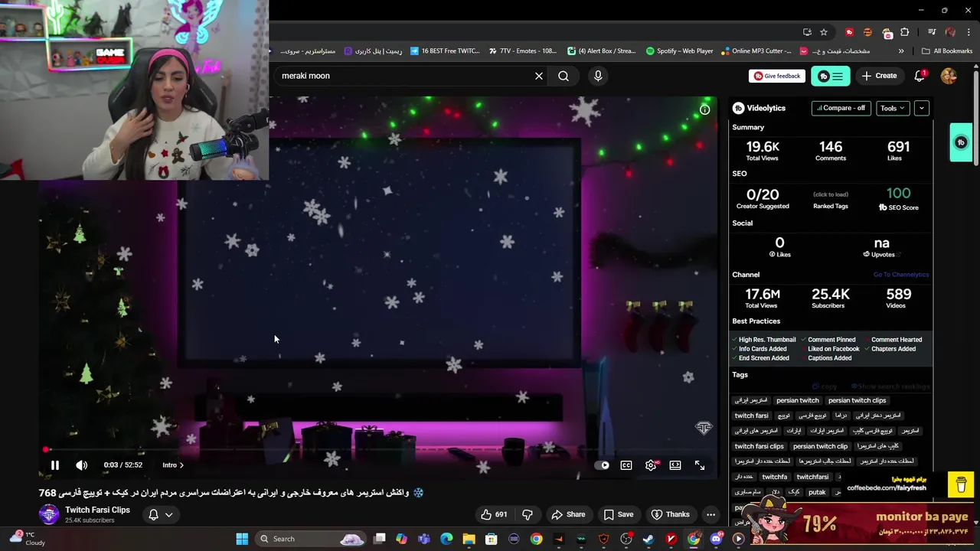Viewport: 980px width, 551px height.
Task: Collapse the Videolytics panel chevron
Action: point(922,108)
